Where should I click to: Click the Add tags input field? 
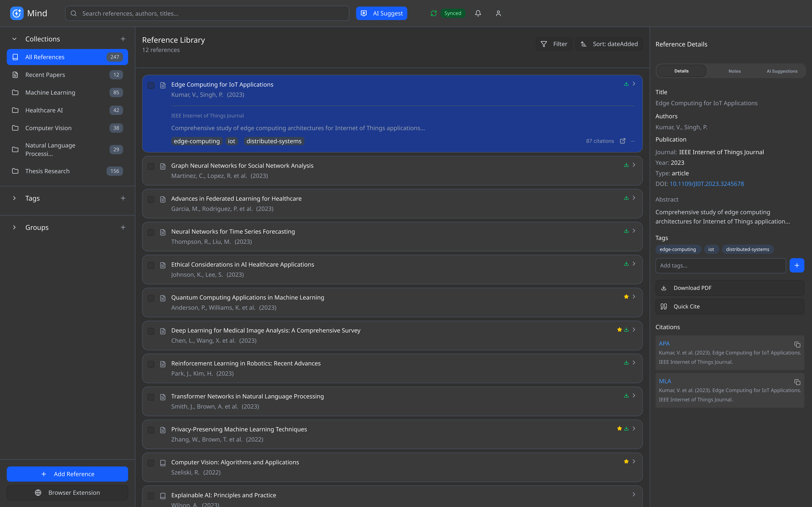tap(720, 265)
